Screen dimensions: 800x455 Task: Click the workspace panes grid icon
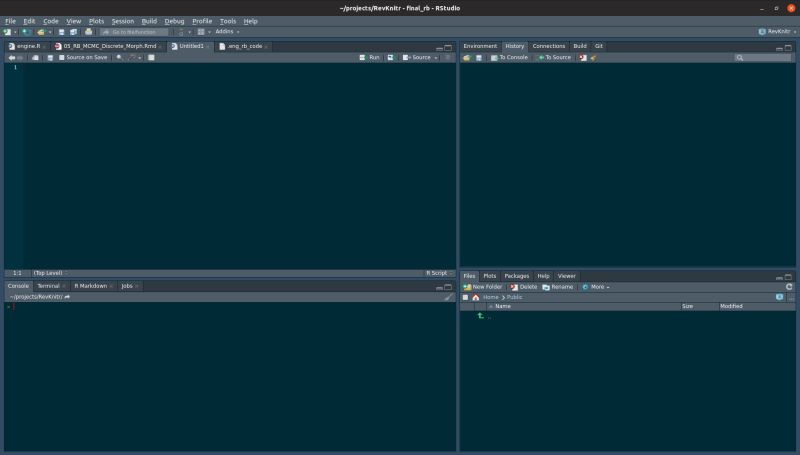pyautogui.click(x=201, y=32)
